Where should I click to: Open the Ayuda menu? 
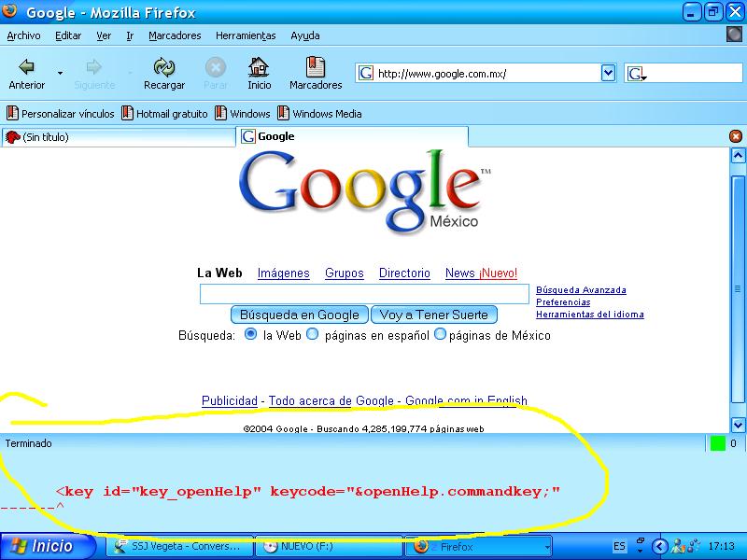tap(305, 35)
